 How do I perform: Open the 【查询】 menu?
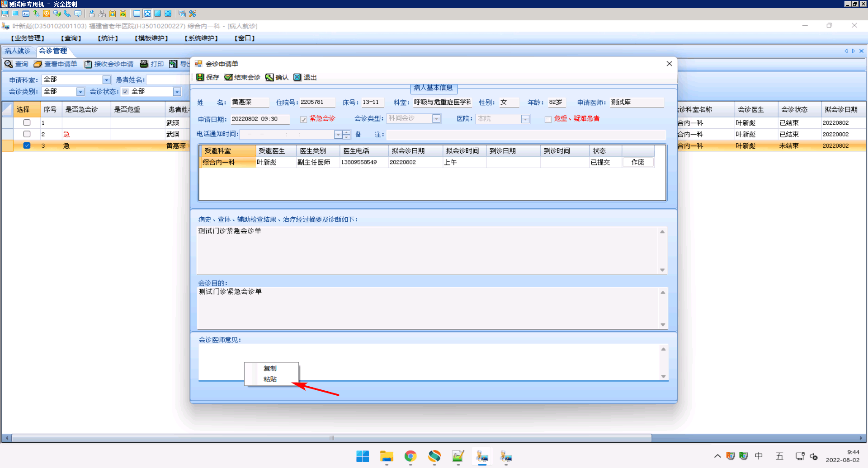71,38
